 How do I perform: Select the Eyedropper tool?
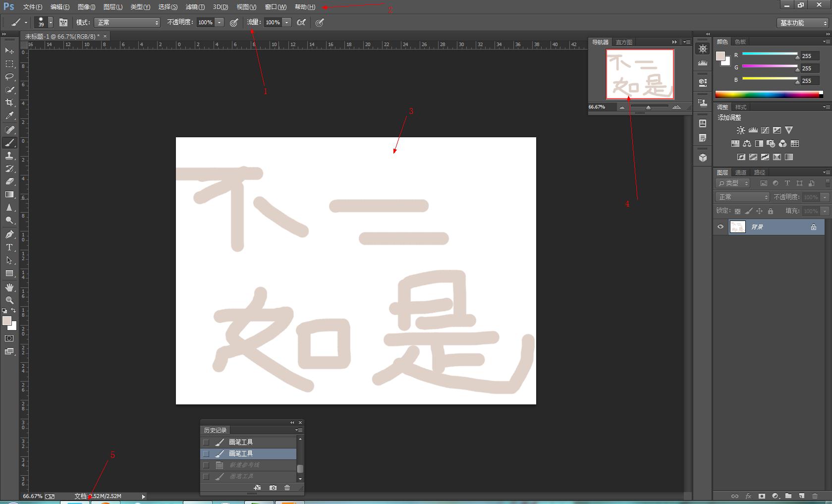point(9,115)
